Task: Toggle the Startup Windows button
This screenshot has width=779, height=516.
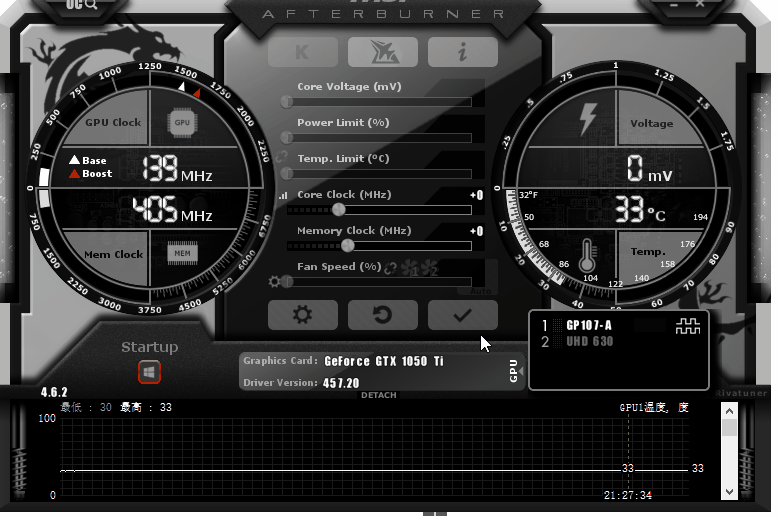Action: point(149,372)
